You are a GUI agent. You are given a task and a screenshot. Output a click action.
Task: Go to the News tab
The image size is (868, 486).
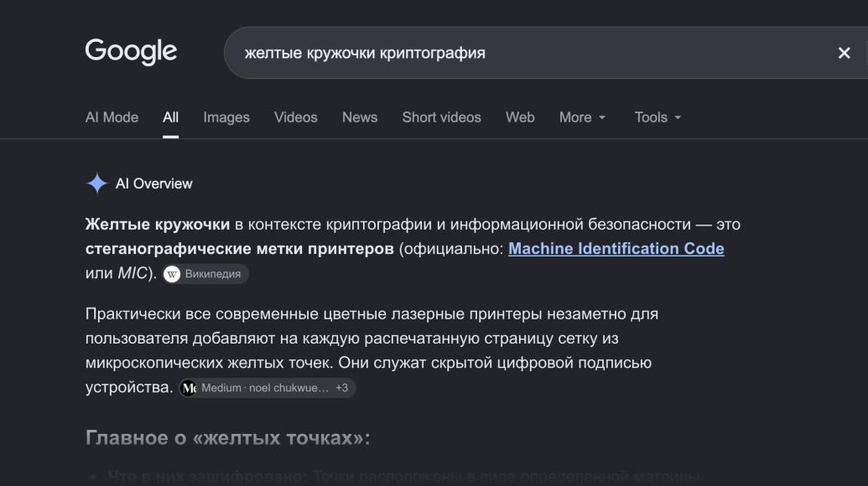[360, 117]
